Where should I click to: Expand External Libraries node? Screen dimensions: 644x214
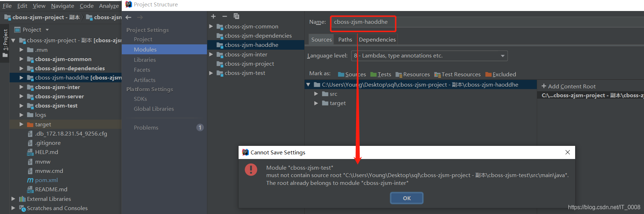click(x=13, y=199)
